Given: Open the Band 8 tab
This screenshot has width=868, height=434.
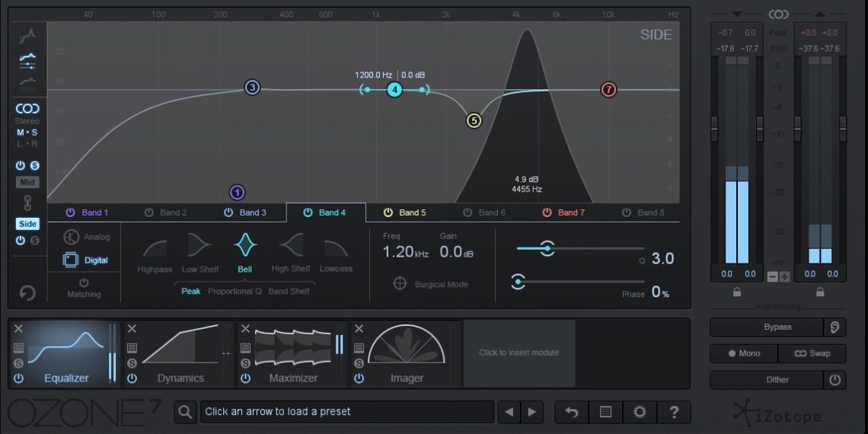Looking at the screenshot, I should click(x=643, y=212).
